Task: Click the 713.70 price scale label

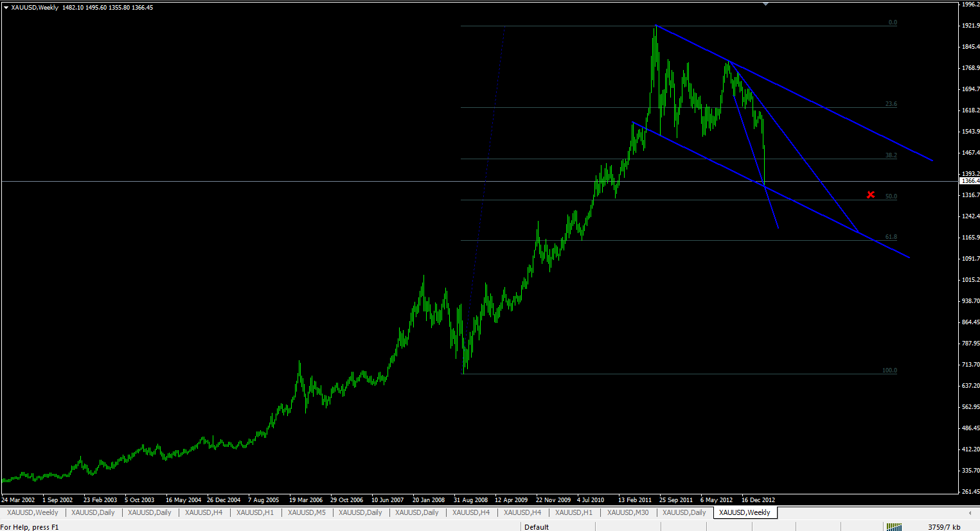Action: (x=970, y=365)
